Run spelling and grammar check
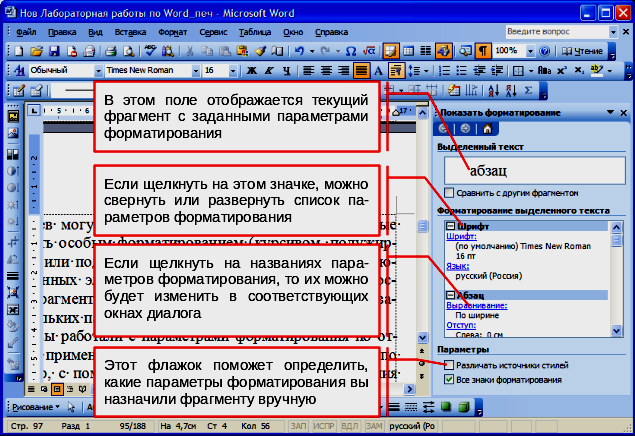The height and width of the screenshot is (436, 635). [x=150, y=51]
